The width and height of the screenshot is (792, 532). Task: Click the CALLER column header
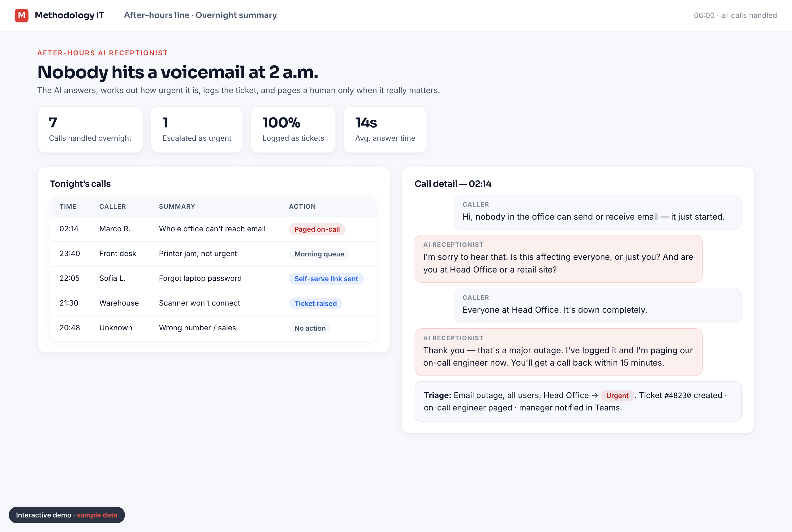pos(113,207)
